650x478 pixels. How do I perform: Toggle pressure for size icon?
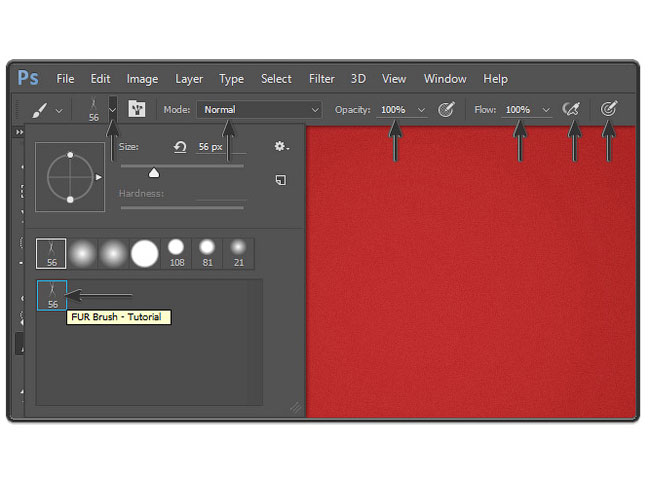pyautogui.click(x=609, y=109)
